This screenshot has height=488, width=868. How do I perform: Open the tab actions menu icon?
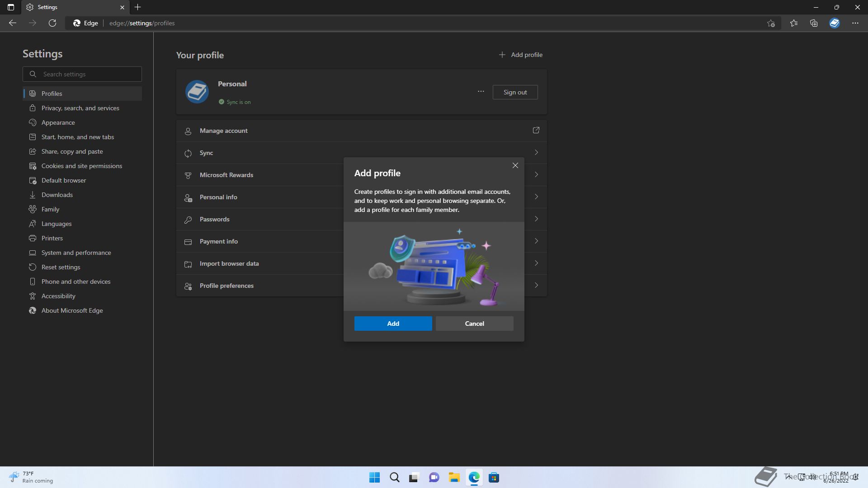click(11, 7)
